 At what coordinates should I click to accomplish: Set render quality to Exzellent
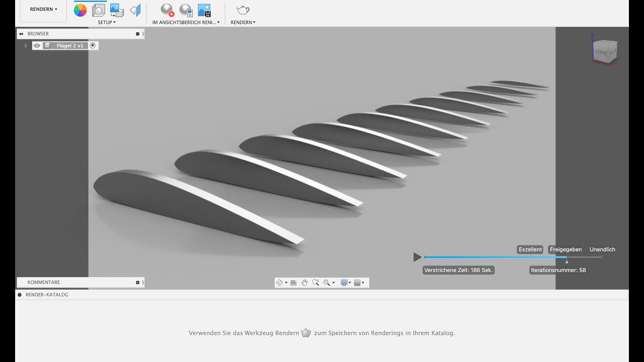click(x=530, y=249)
